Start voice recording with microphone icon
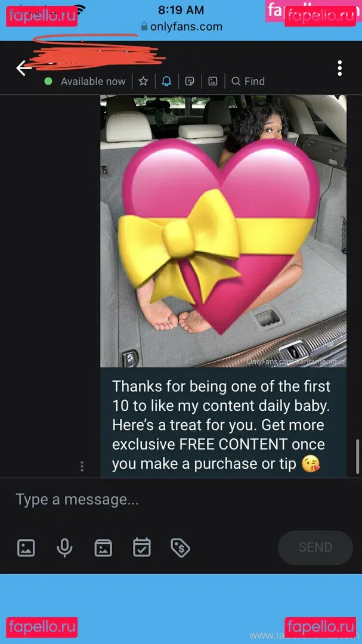This screenshot has width=362, height=644. coord(64,547)
